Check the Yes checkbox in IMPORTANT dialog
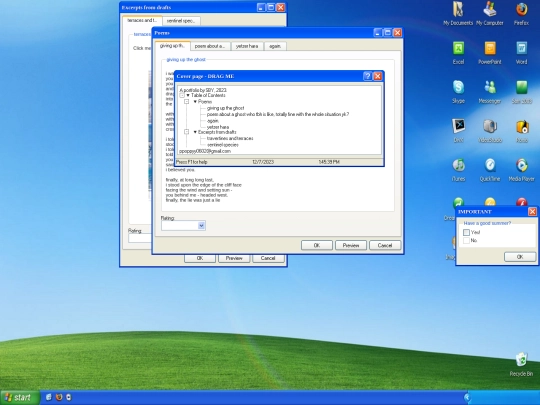This screenshot has height=405, width=540. point(466,232)
